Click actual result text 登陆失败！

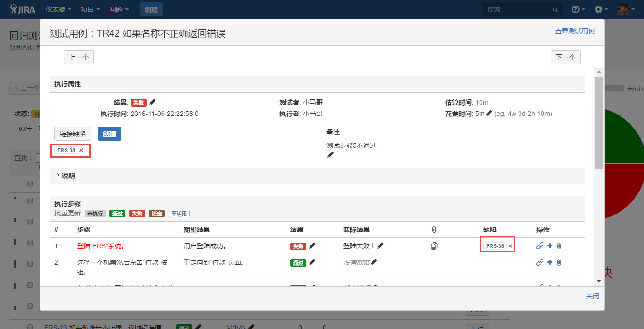pos(359,245)
